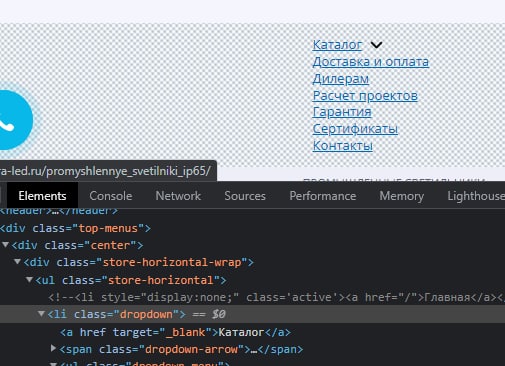
Task: Open the Сертификаты link
Action: tap(355, 129)
